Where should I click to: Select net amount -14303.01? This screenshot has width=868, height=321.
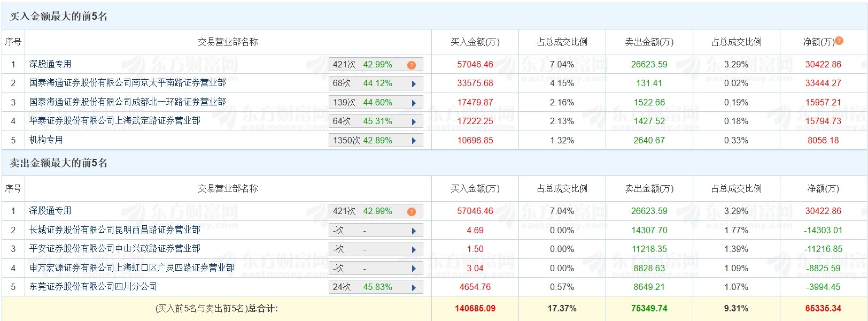[823, 231]
